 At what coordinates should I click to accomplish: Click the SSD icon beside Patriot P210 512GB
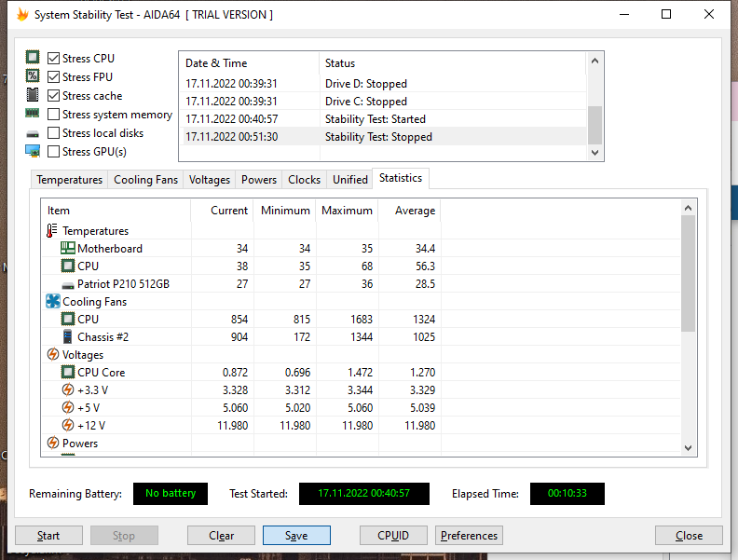[x=68, y=286]
